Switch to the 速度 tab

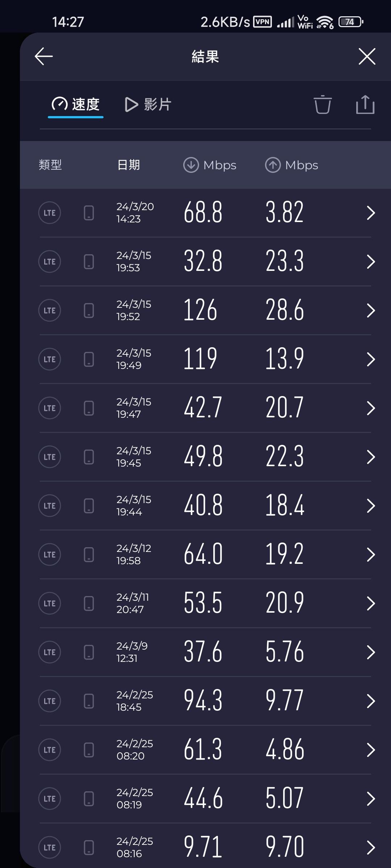[76, 105]
